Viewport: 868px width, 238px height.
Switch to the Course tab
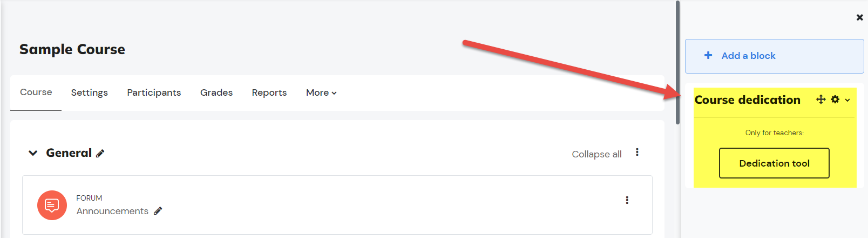point(36,92)
